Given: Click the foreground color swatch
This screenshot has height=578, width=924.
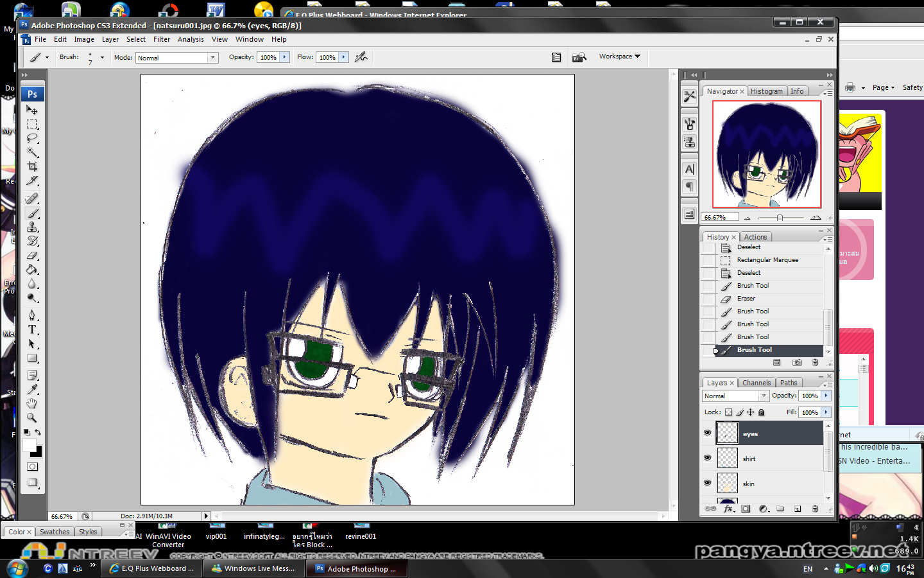Looking at the screenshot, I should (30, 445).
